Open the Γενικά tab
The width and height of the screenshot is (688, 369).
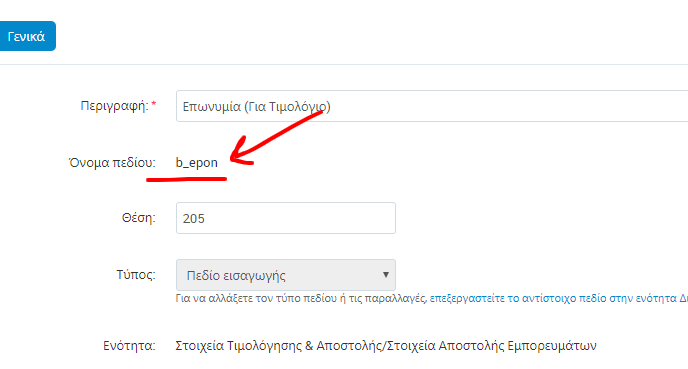pos(26,36)
